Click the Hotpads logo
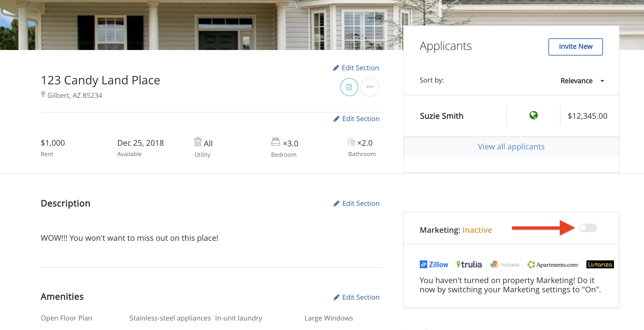This screenshot has height=330, width=644. [505, 264]
